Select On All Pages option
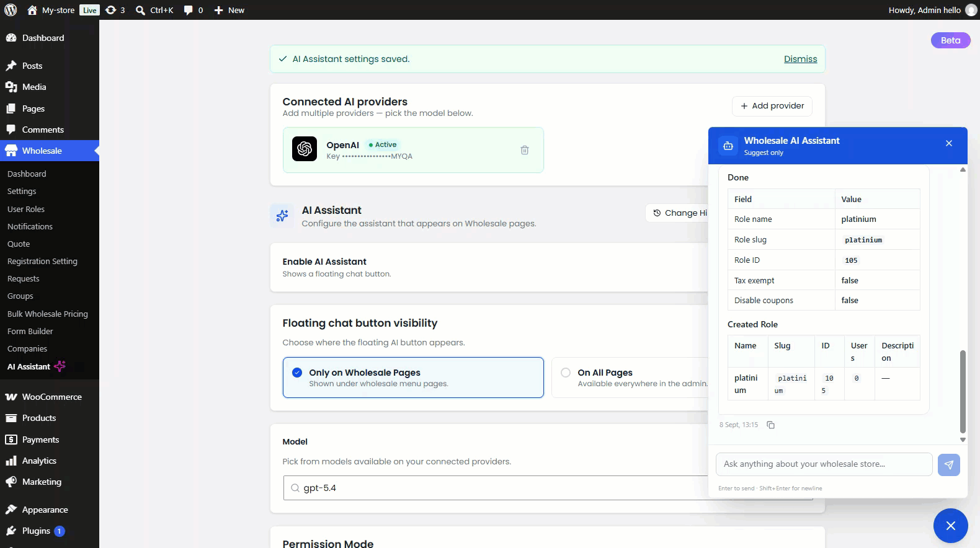 click(630, 378)
